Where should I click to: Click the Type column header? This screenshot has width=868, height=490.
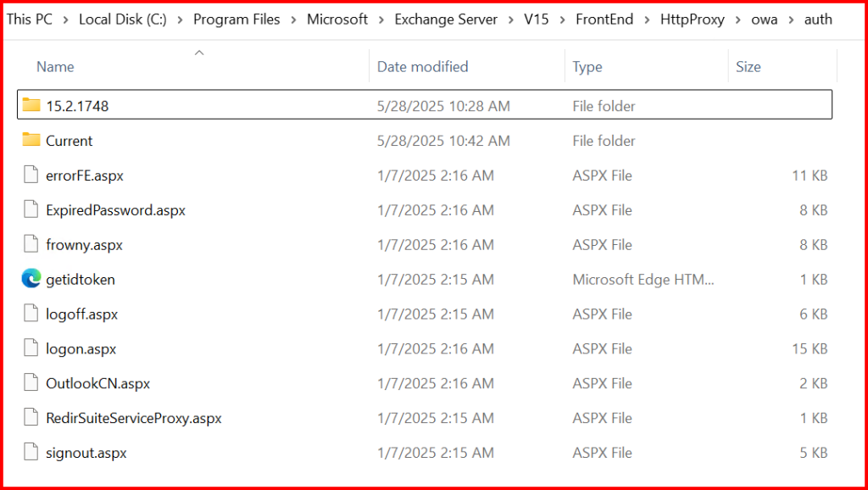point(587,66)
